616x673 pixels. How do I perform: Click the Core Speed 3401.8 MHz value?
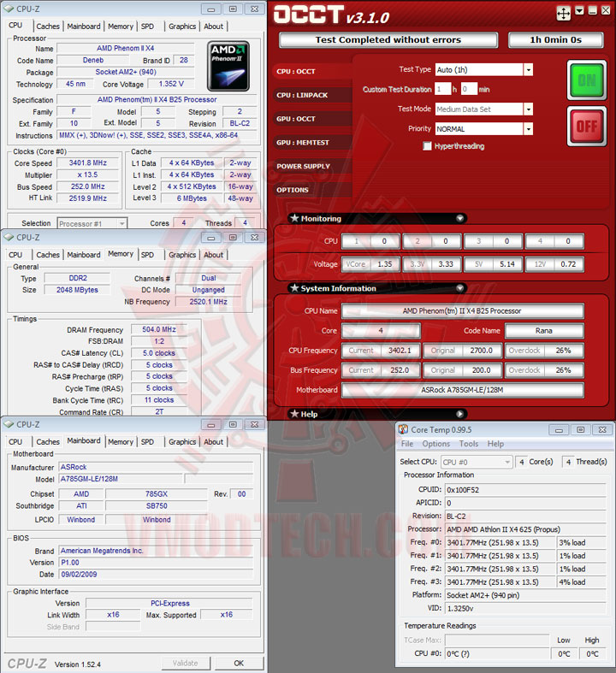pyautogui.click(x=87, y=162)
